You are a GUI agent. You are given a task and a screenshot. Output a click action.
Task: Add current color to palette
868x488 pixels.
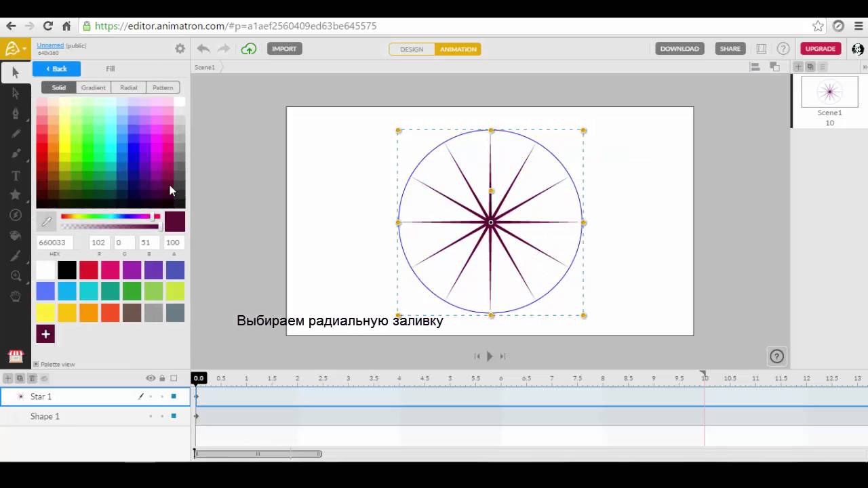tap(45, 333)
